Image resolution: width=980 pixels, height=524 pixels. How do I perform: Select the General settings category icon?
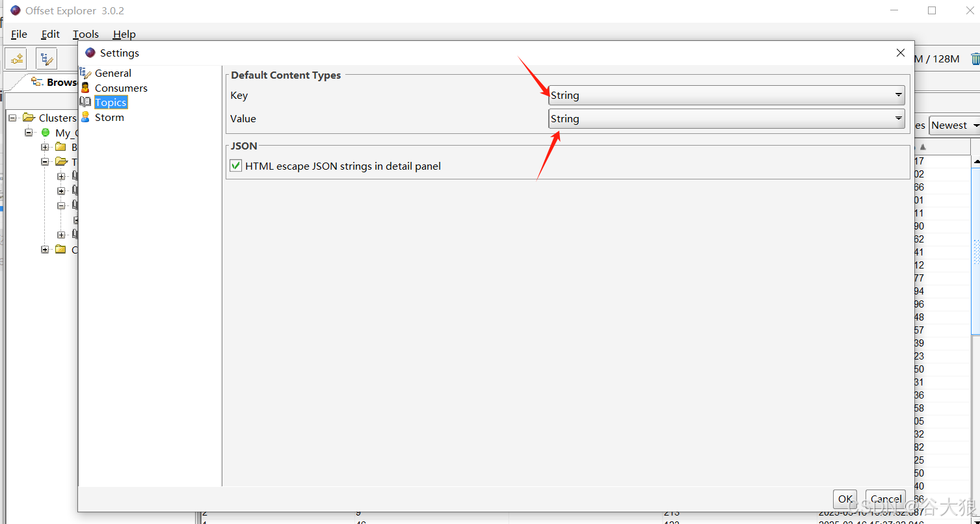(85, 73)
